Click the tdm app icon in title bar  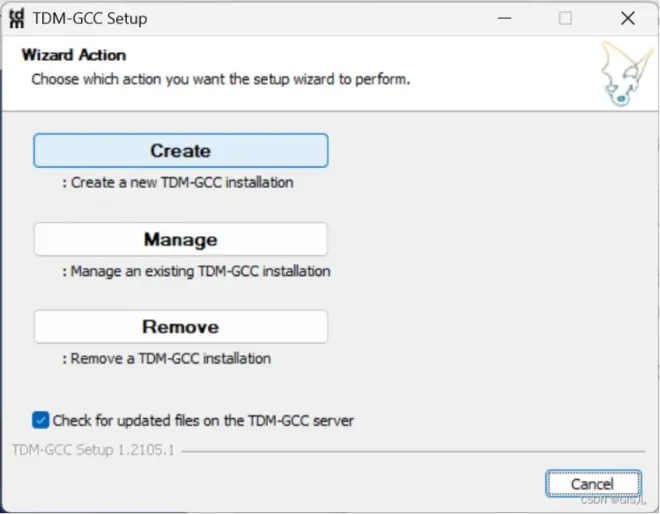(17, 19)
